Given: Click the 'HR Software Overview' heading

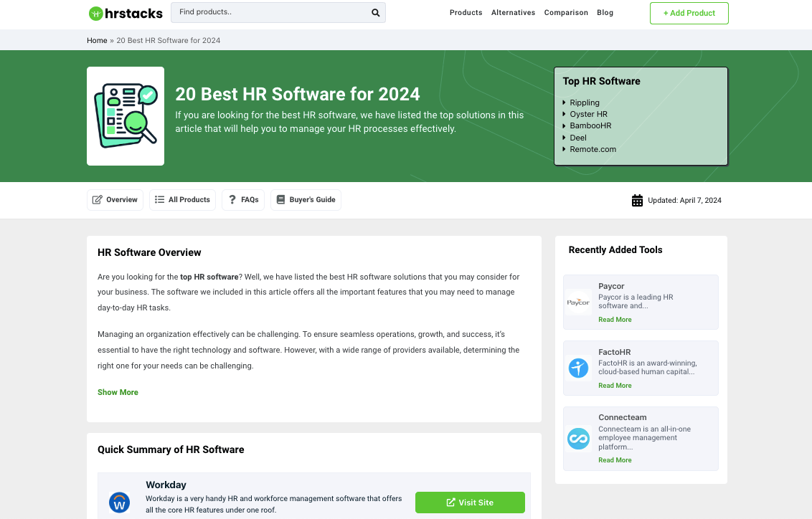Looking at the screenshot, I should pos(149,252).
